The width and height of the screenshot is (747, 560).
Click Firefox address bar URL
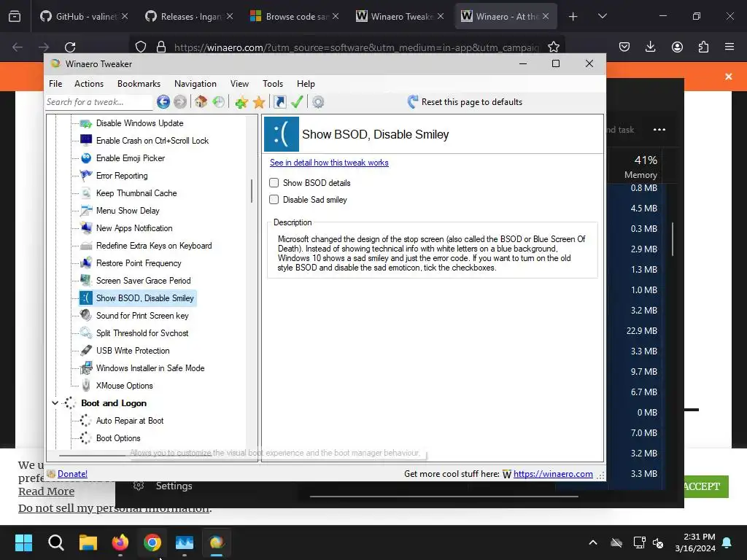coord(356,47)
